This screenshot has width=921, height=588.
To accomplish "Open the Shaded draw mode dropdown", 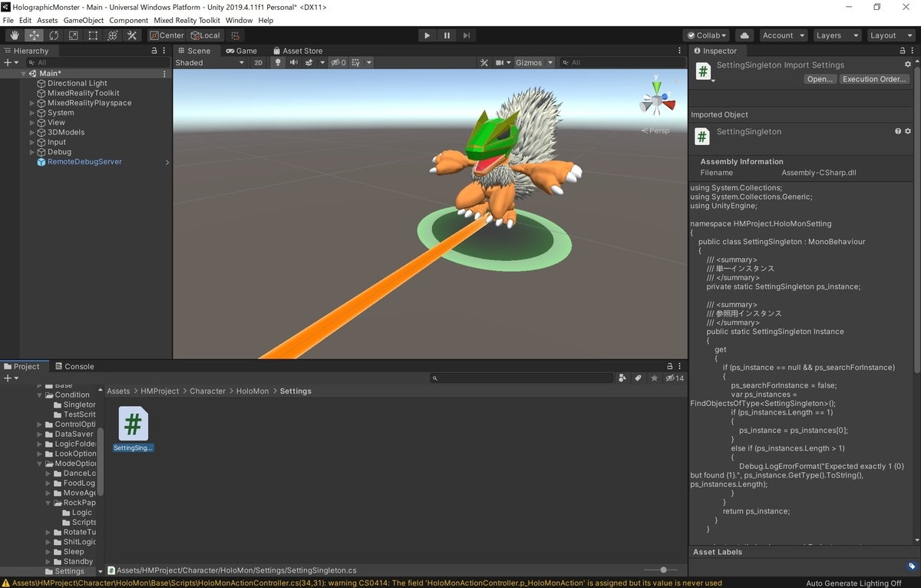I will [x=210, y=63].
